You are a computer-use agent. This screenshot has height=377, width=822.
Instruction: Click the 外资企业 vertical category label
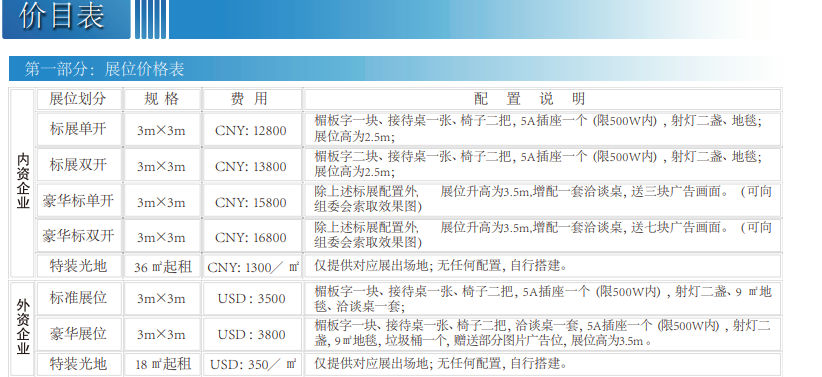(23, 328)
